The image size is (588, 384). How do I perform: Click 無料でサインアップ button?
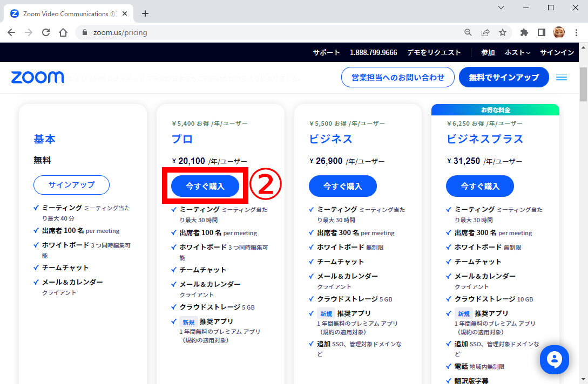(x=504, y=77)
